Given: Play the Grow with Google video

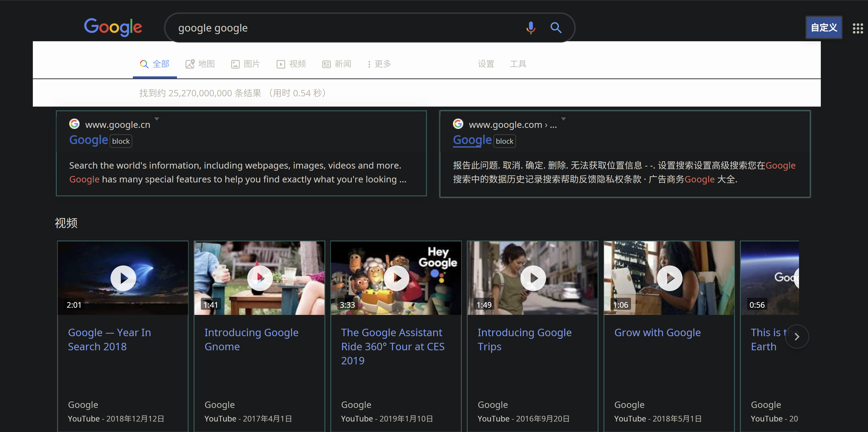Looking at the screenshot, I should click(x=669, y=278).
